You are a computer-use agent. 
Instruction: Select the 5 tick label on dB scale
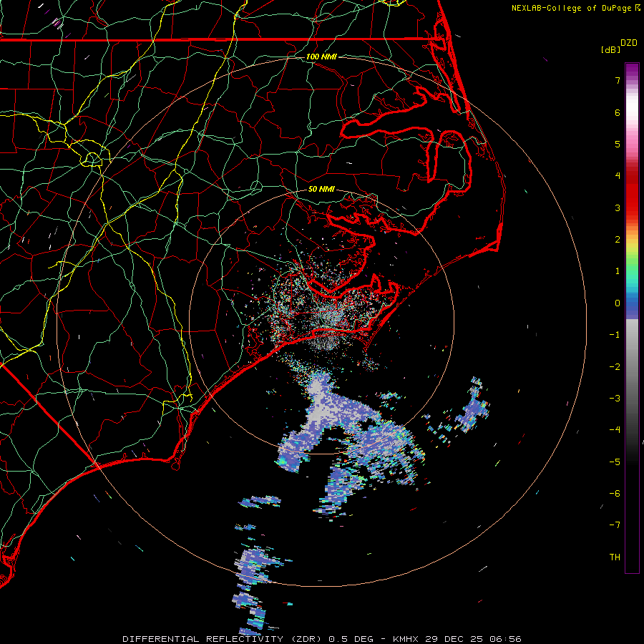click(618, 144)
